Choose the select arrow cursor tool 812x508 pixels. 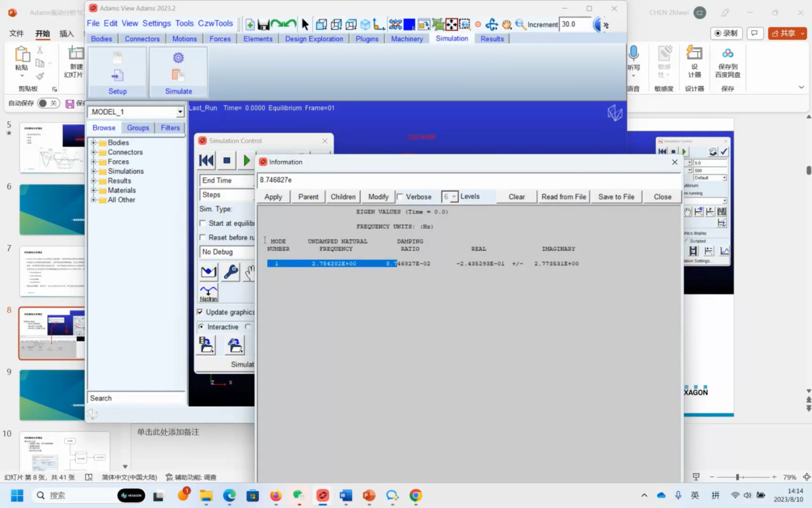click(305, 24)
